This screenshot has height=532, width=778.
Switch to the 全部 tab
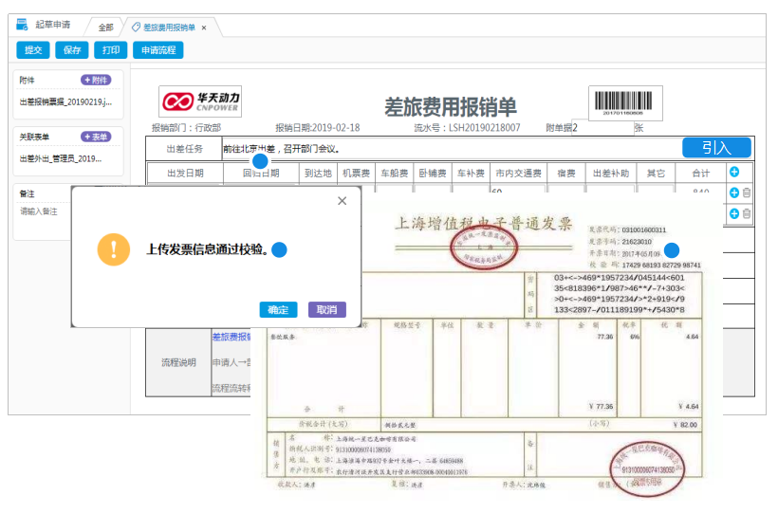pyautogui.click(x=105, y=28)
